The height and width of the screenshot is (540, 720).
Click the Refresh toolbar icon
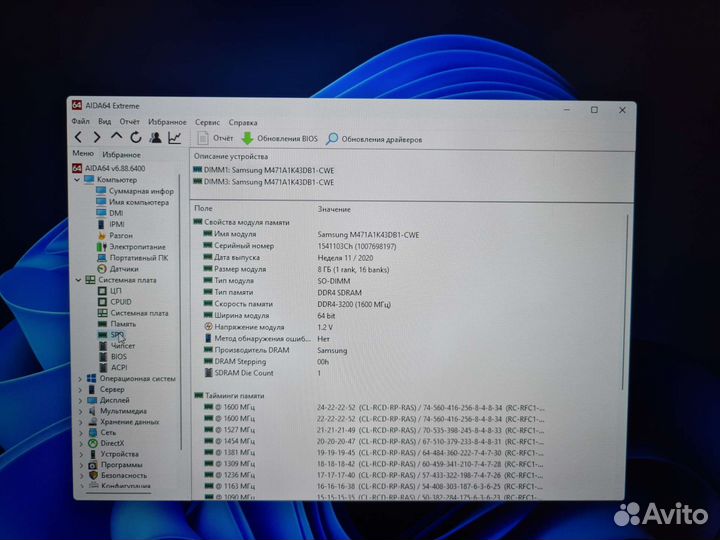pos(136,137)
